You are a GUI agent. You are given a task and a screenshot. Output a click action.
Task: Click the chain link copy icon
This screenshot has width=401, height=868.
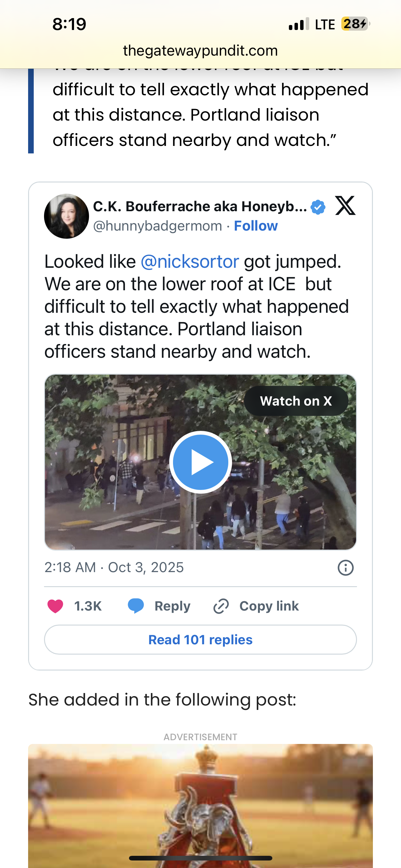pos(221,606)
